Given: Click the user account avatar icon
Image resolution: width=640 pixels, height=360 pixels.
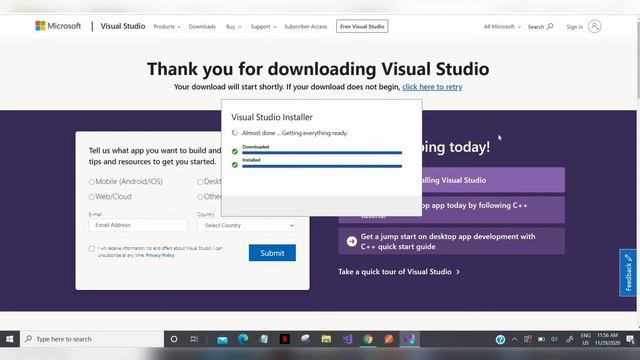Looking at the screenshot, I should coord(595,27).
